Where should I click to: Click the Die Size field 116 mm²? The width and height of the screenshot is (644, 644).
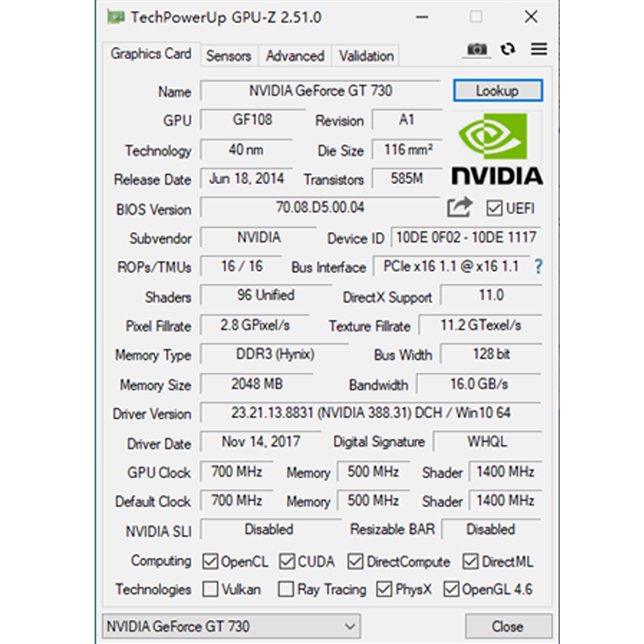pos(407,150)
